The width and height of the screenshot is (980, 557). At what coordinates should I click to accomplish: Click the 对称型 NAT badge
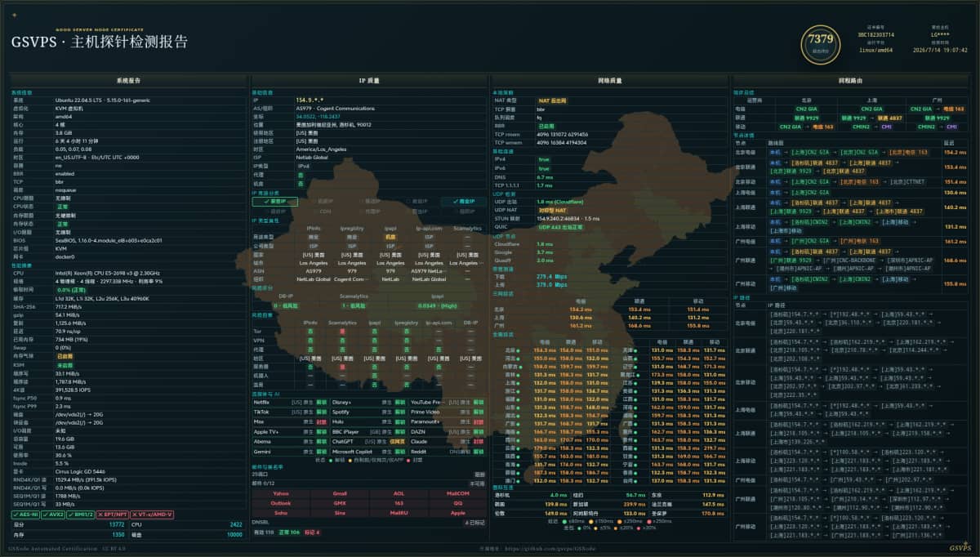tap(554, 210)
